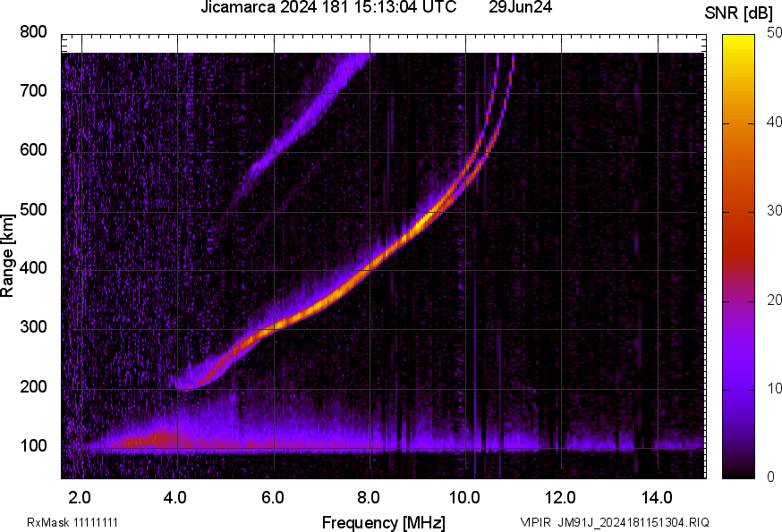Click the y-axis tick label '400'
The width and height of the screenshot is (782, 532).
tap(33, 268)
